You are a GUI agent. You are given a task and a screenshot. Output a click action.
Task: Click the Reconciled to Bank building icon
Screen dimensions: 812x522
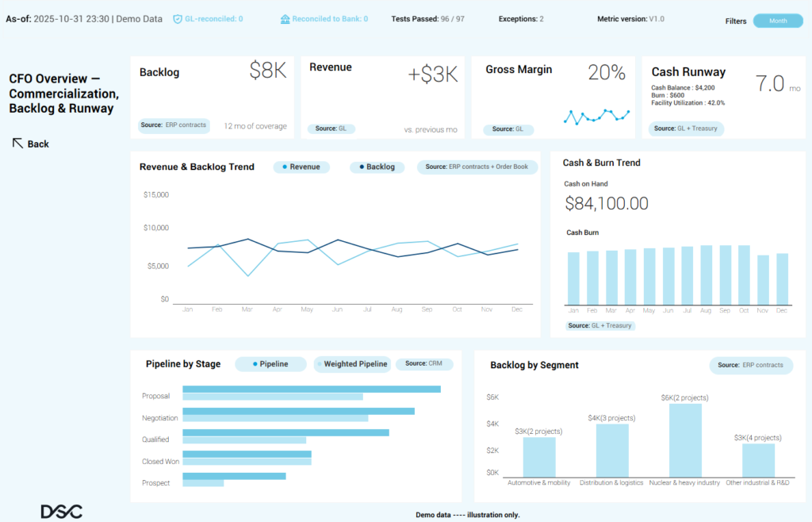pos(285,18)
